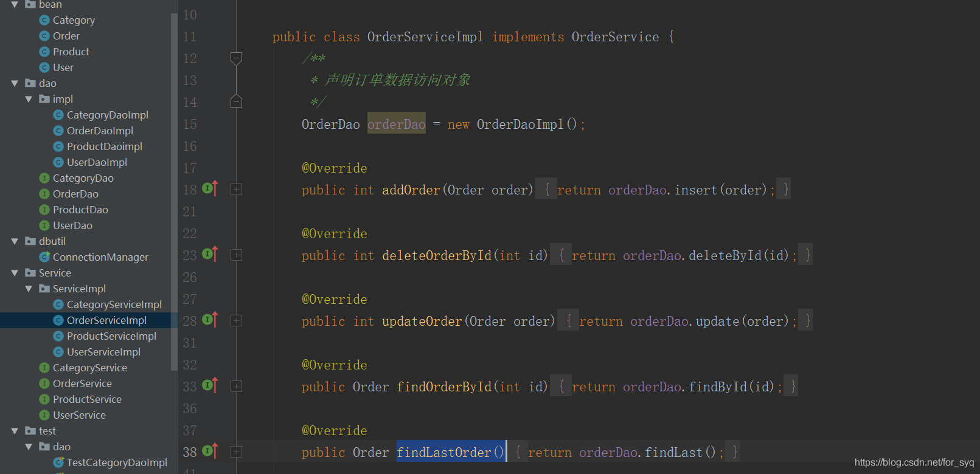Click the implements gutter icon for updateOrder
Screen dimensions: 980x474
tap(210, 320)
